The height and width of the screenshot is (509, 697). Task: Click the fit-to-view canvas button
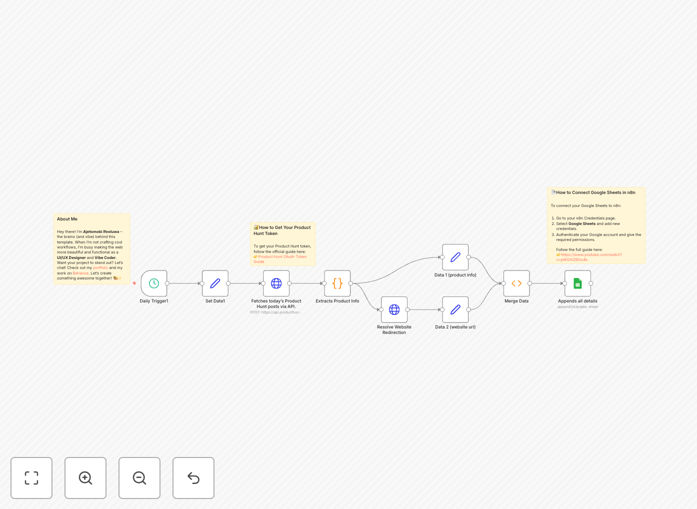[32, 478]
